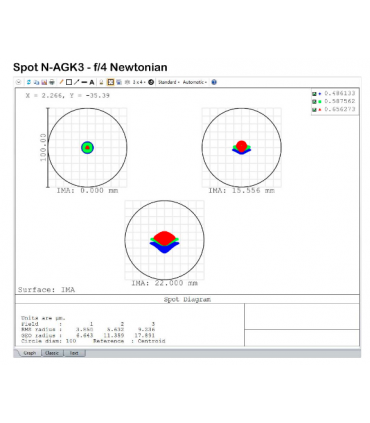
Task: Click the 'RMS radius' row label
Action: click(38, 329)
